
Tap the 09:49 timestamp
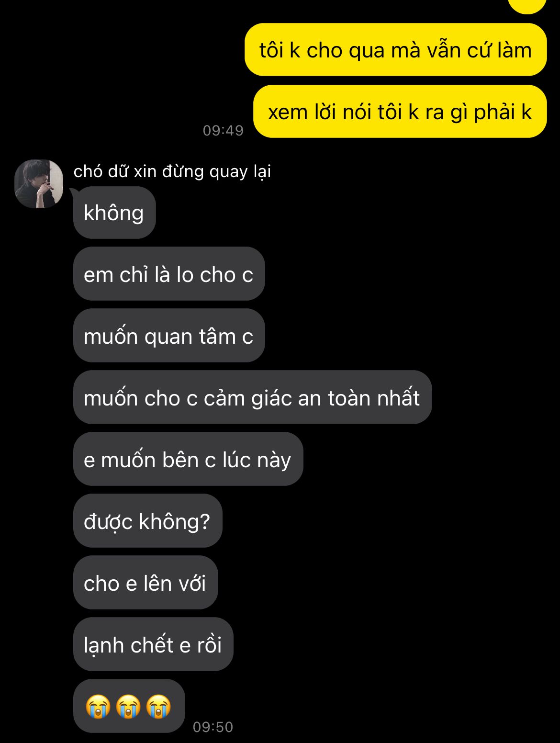(x=223, y=130)
